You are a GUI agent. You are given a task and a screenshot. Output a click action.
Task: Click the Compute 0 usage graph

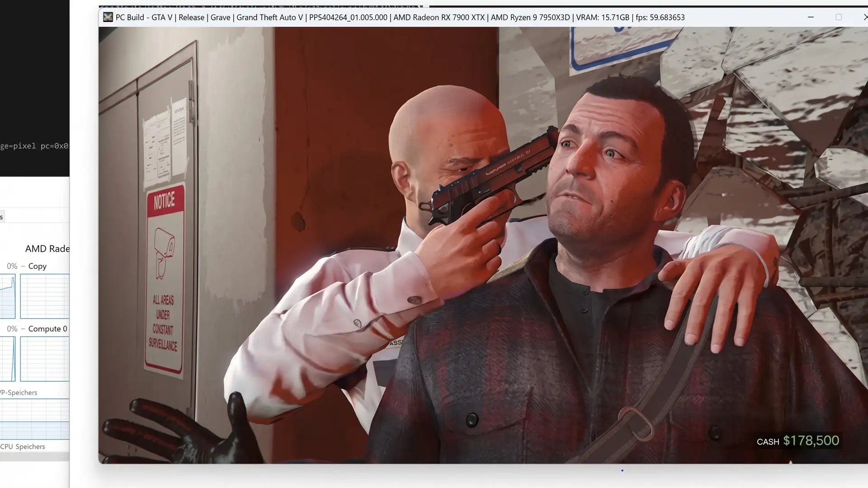pyautogui.click(x=45, y=359)
